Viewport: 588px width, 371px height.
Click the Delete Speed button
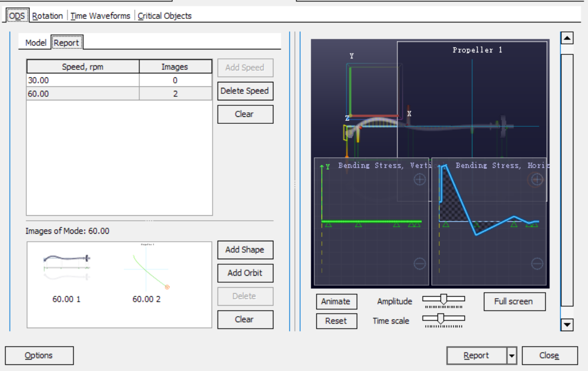point(245,91)
